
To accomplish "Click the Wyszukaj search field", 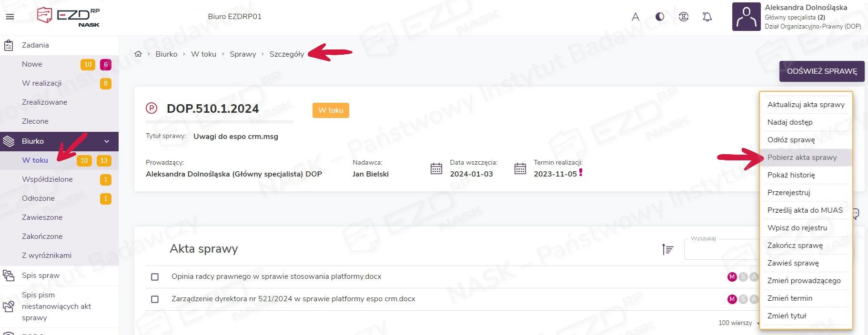I will [x=721, y=250].
